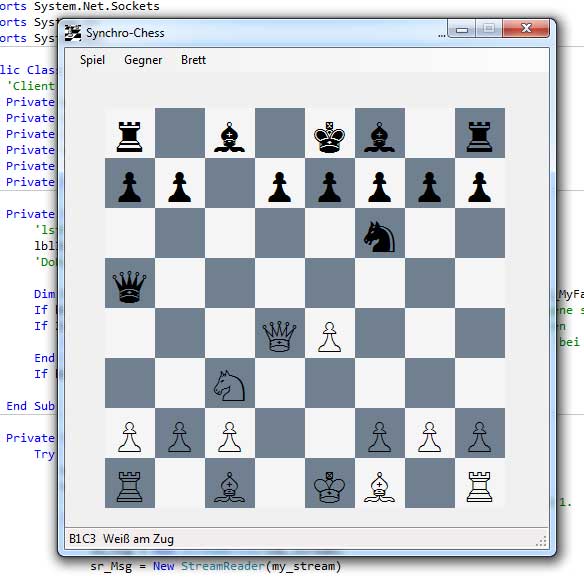Select the black pawn on e7

(329, 187)
